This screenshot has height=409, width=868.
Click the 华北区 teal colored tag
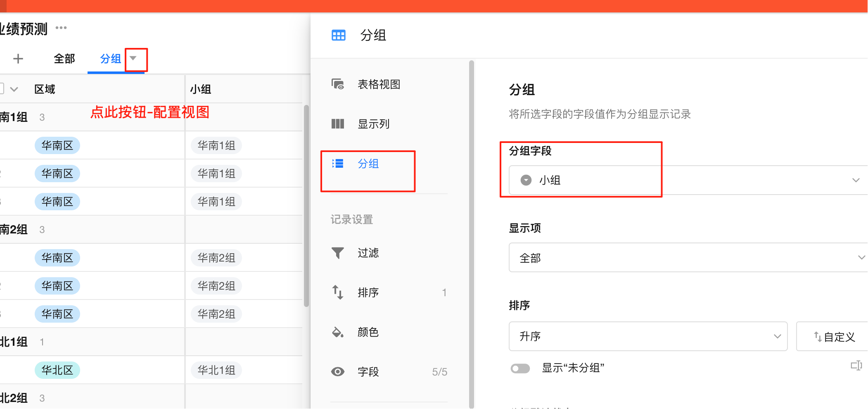coord(57,370)
